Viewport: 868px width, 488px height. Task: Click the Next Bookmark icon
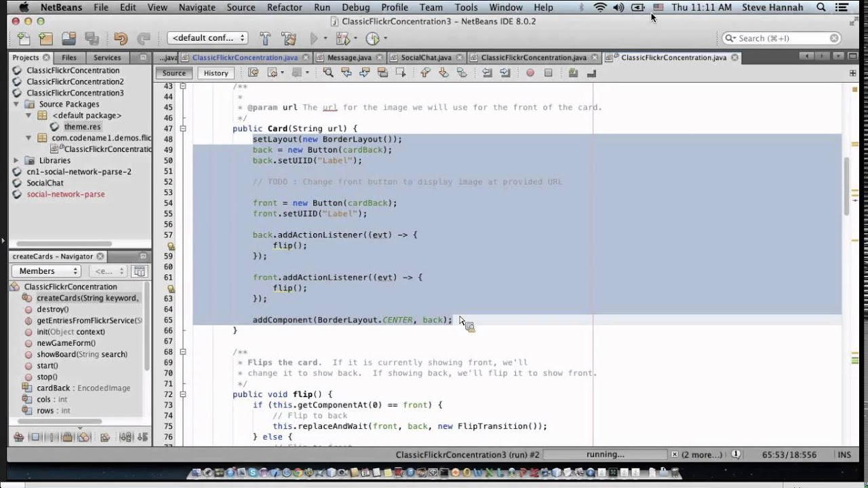pos(444,73)
